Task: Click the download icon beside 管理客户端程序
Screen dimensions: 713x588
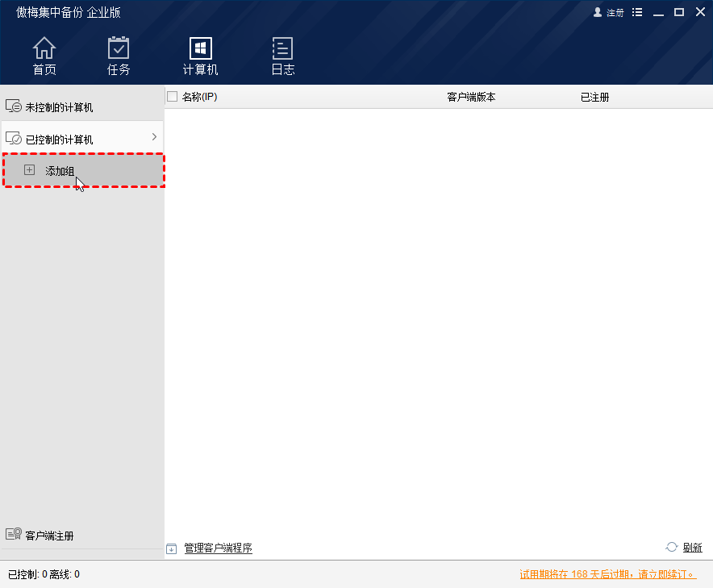Action: [171, 549]
